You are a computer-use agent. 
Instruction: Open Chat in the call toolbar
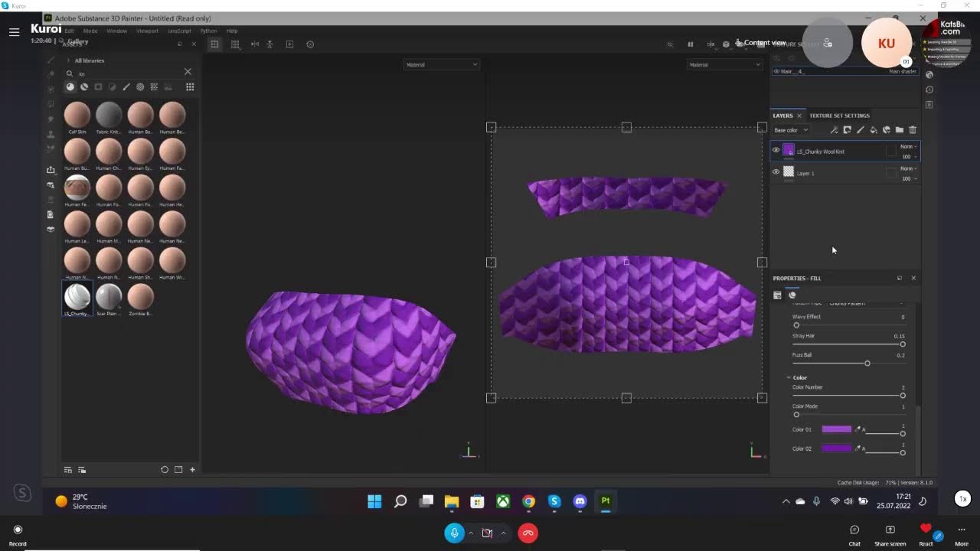click(854, 535)
